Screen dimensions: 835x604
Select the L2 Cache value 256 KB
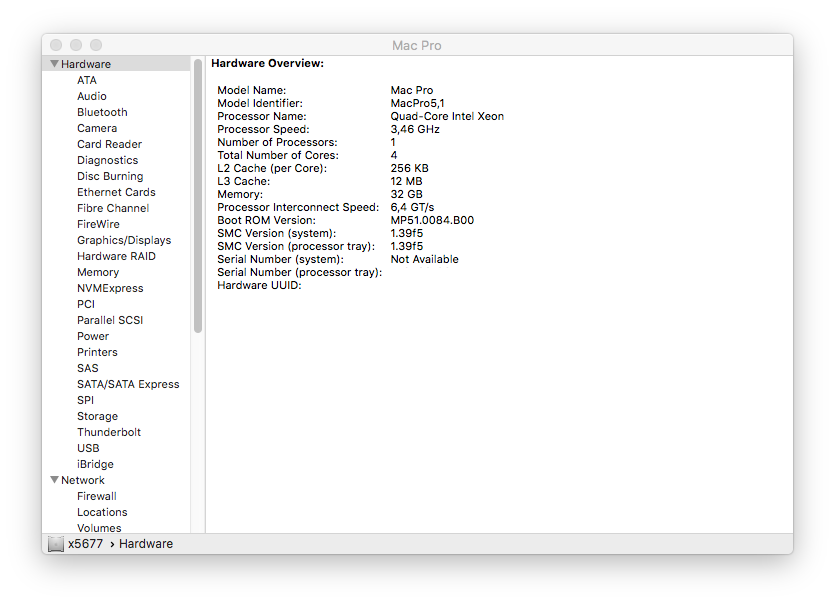point(410,168)
